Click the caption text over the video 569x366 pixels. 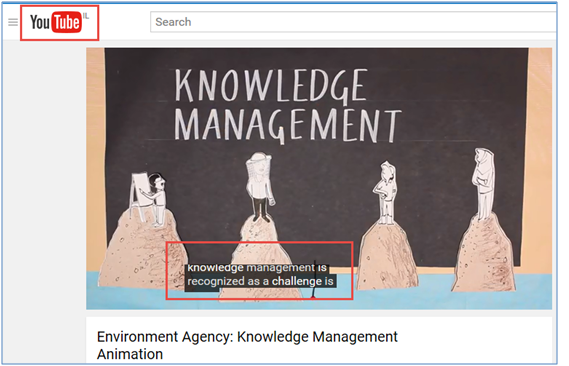pos(260,275)
